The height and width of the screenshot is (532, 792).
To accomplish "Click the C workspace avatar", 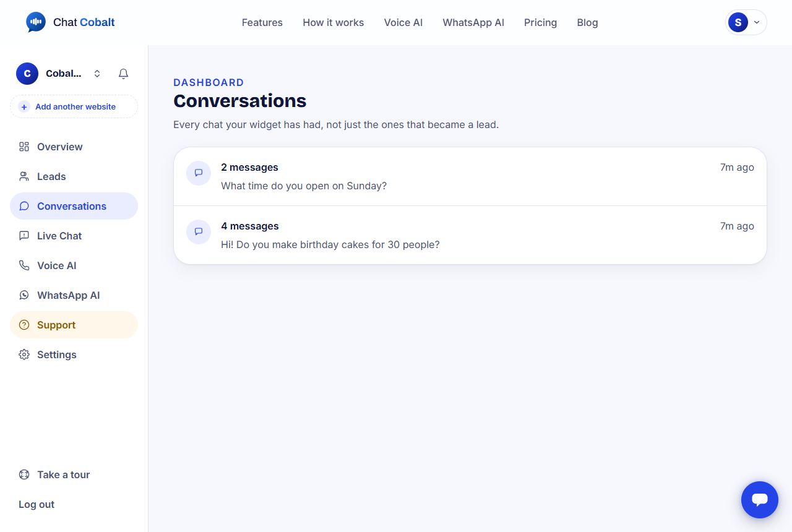I will pyautogui.click(x=27, y=74).
